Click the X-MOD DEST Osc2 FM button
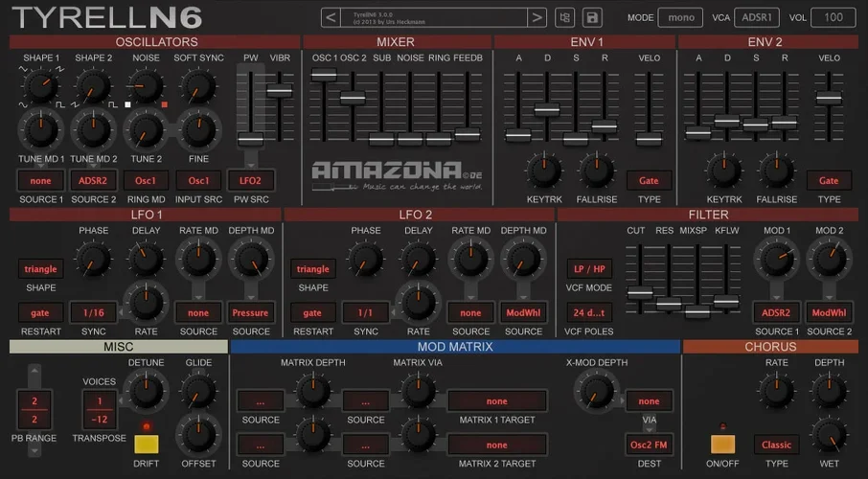The image size is (868, 479). pos(649,445)
